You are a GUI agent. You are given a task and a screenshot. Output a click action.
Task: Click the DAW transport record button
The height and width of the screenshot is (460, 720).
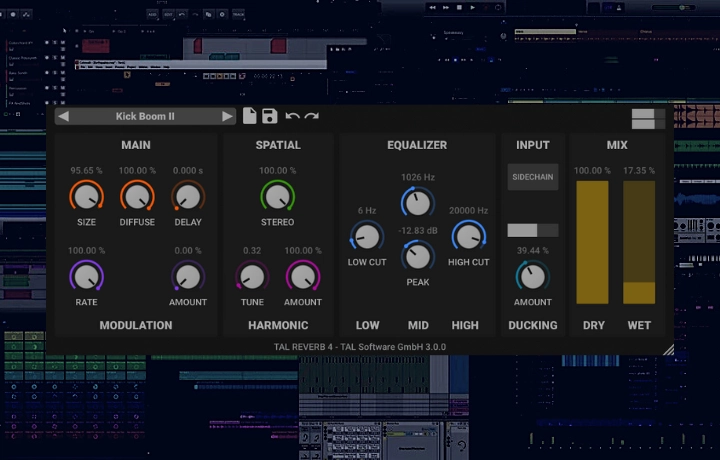(485, 7)
